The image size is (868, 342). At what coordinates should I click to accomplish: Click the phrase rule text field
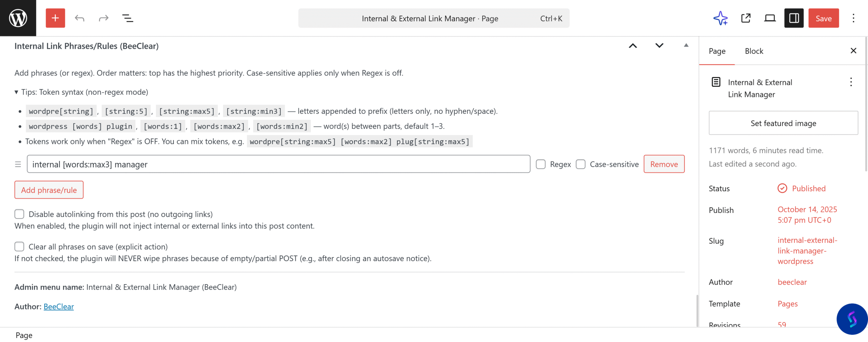point(278,164)
